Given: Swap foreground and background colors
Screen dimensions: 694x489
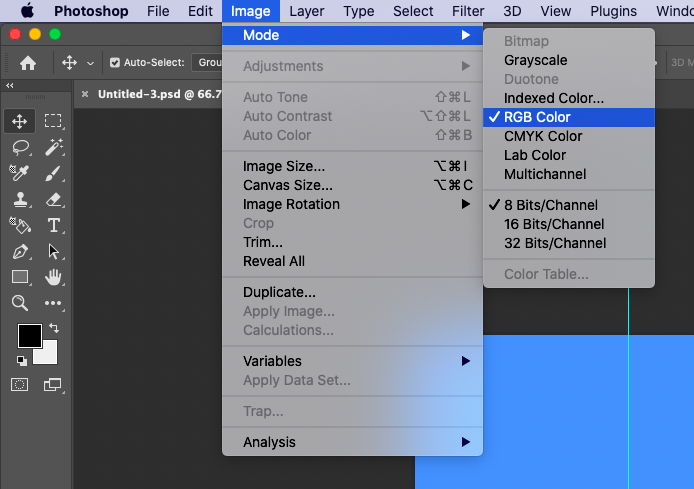Looking at the screenshot, I should [54, 328].
